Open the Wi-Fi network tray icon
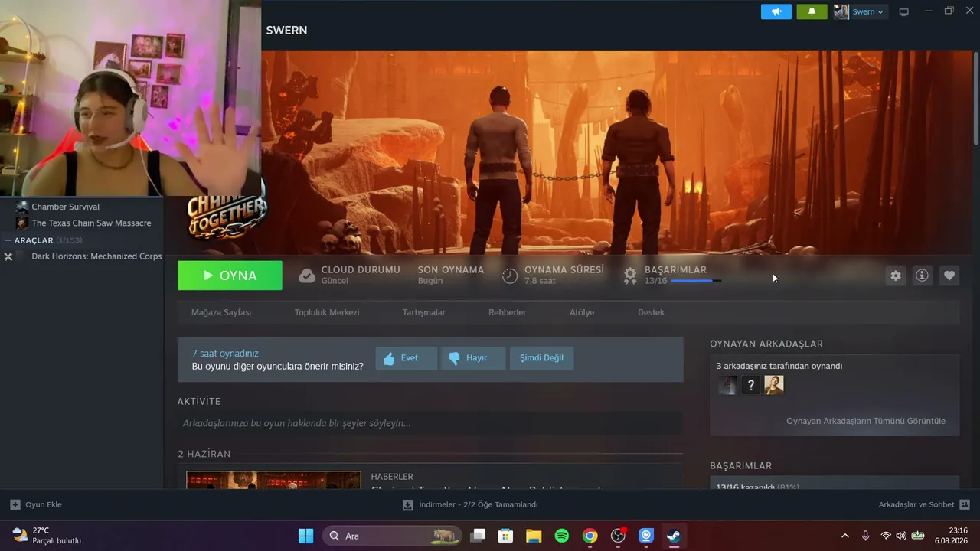 886,536
